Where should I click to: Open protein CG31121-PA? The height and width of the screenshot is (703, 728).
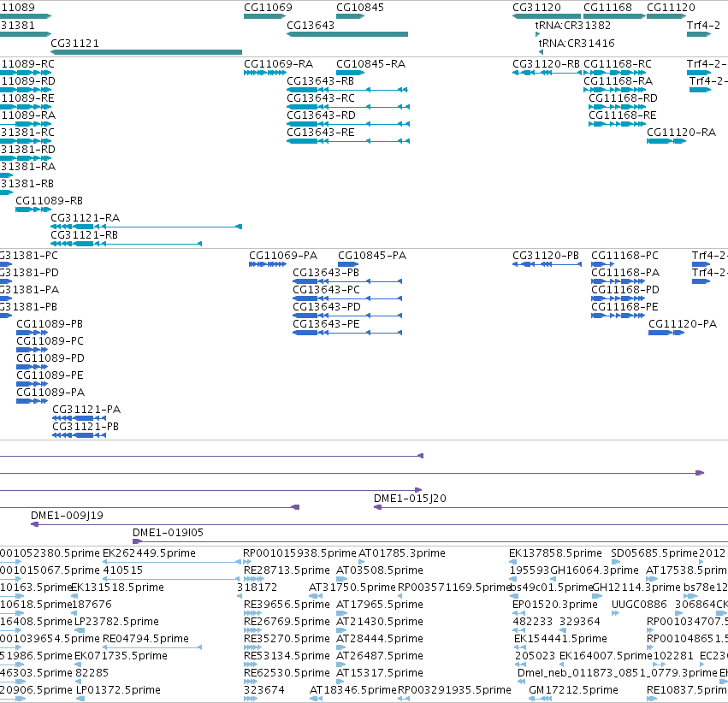coord(86,410)
